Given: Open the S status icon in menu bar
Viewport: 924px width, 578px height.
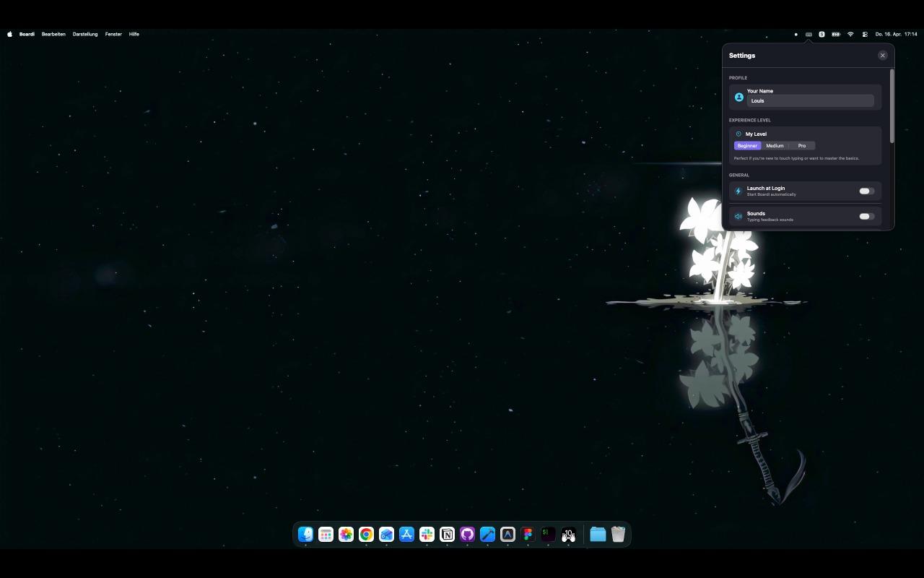Looking at the screenshot, I should click(x=821, y=34).
